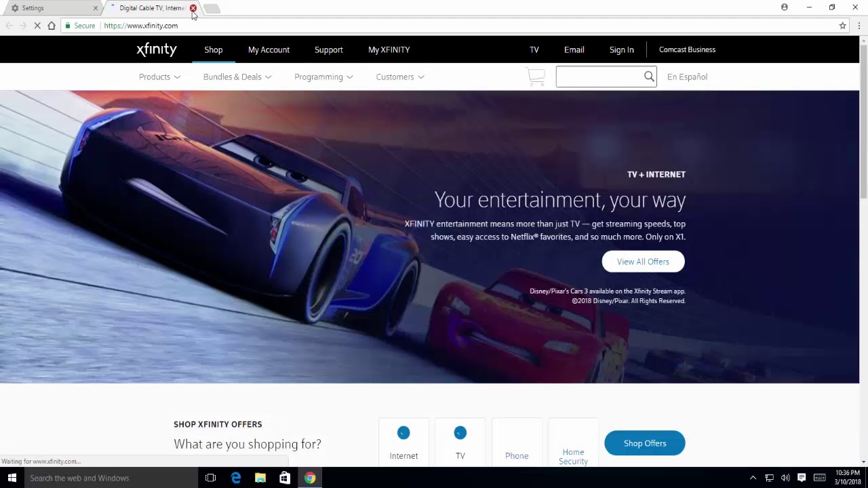Viewport: 868px width, 488px height.
Task: Launch Microsoft Edge from the taskbar
Action: pos(235,478)
